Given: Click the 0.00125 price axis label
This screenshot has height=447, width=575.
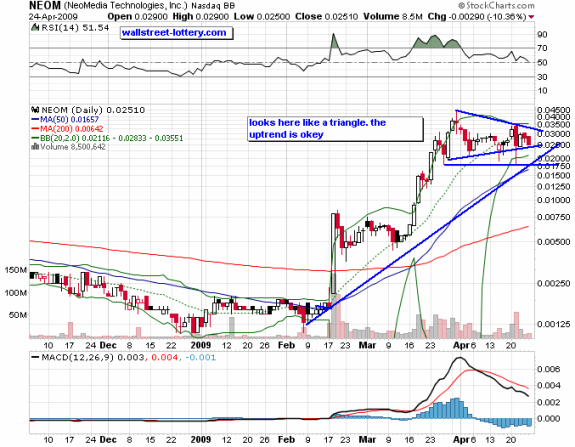Looking at the screenshot, I should 553,324.
